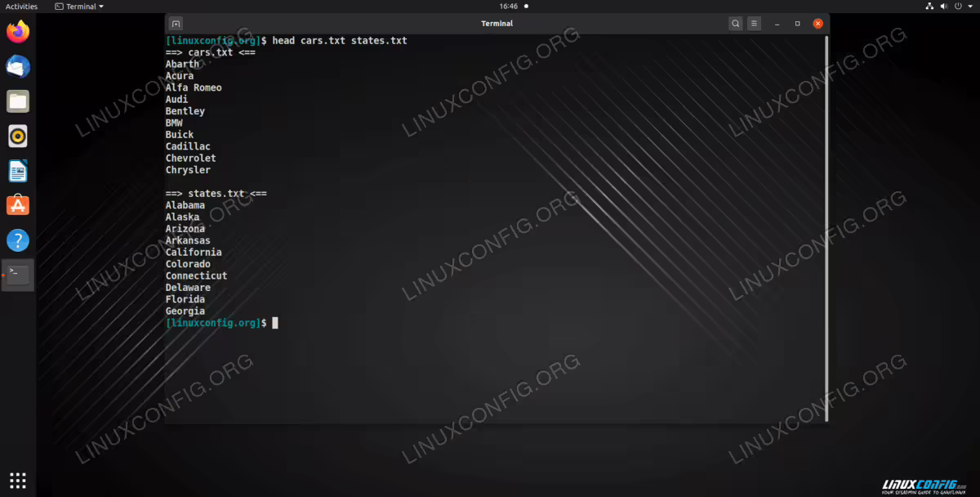Open Rhythmbox music player in dock
This screenshot has width=980, height=497.
click(18, 136)
